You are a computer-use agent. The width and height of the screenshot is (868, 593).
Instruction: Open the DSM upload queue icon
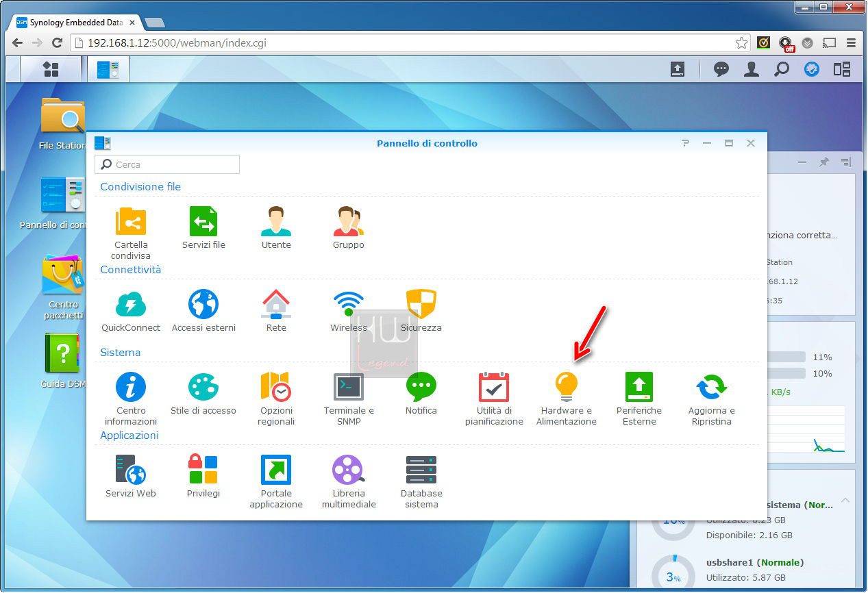pos(677,69)
